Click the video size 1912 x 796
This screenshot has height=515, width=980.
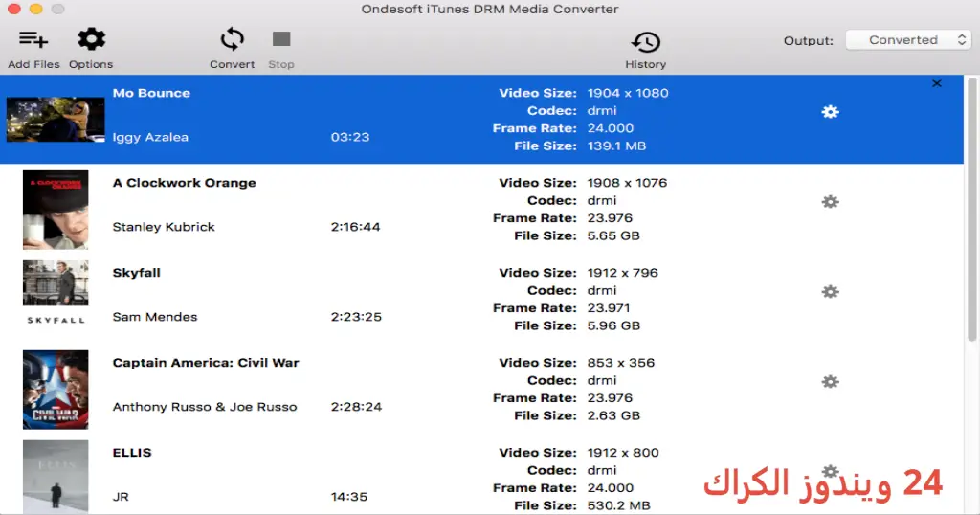[x=622, y=273]
